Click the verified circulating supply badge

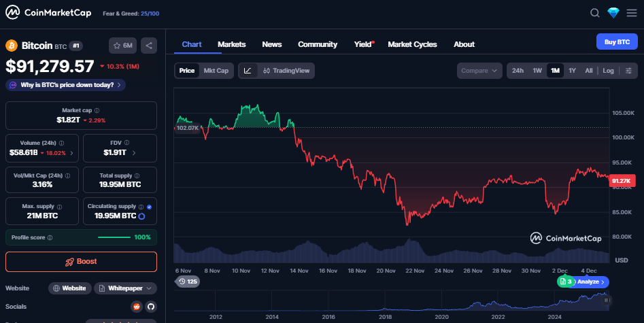(149, 207)
